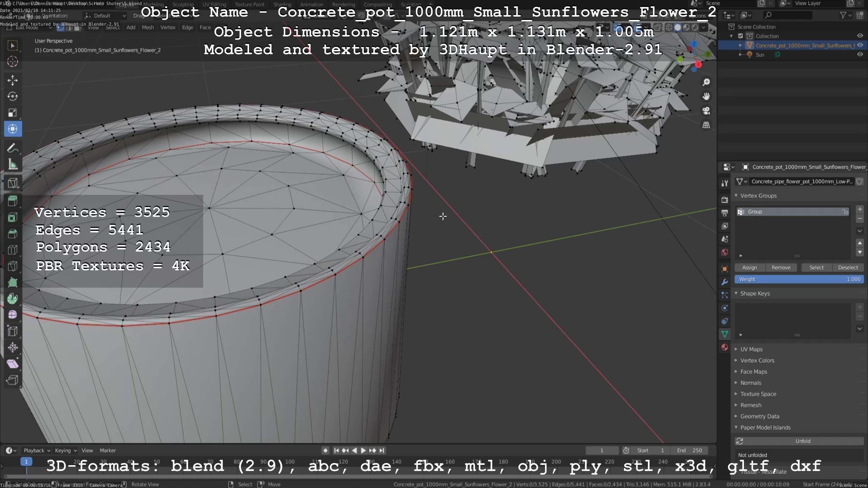Adjust the Weight slider
The image size is (868, 488).
coord(799,279)
